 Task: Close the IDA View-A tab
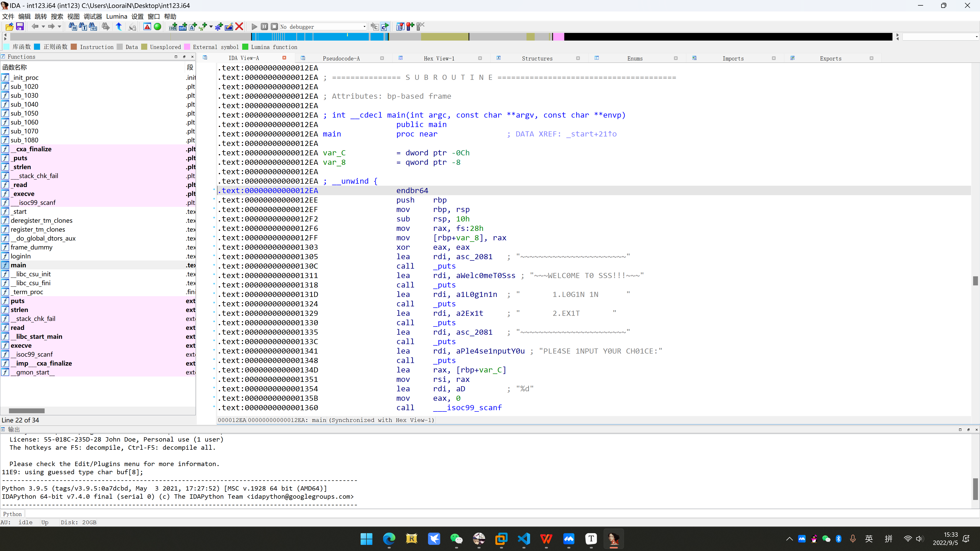[284, 58]
